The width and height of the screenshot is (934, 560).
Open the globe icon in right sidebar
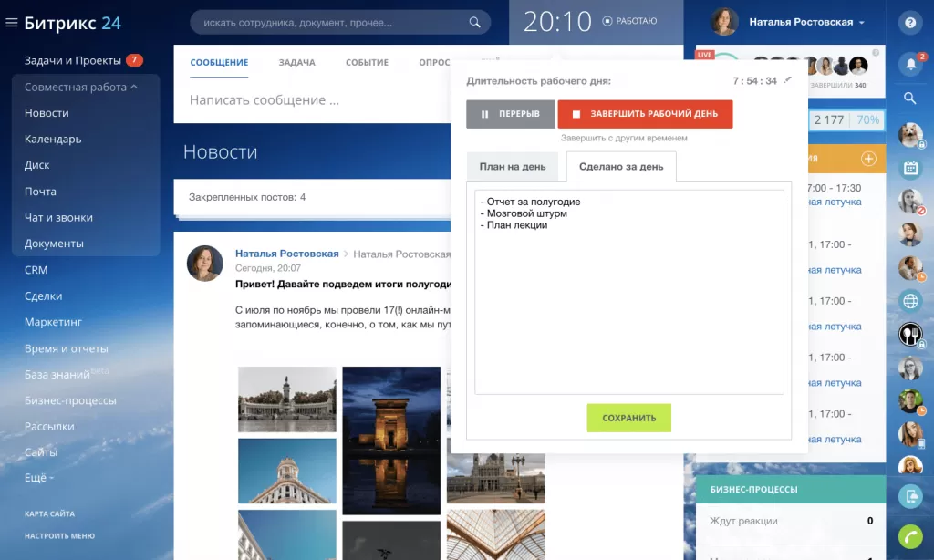[909, 300]
